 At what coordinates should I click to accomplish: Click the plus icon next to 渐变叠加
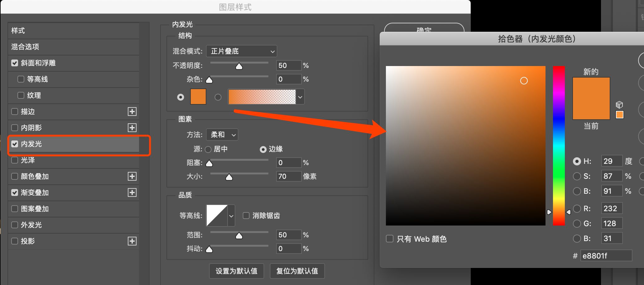pos(132,192)
